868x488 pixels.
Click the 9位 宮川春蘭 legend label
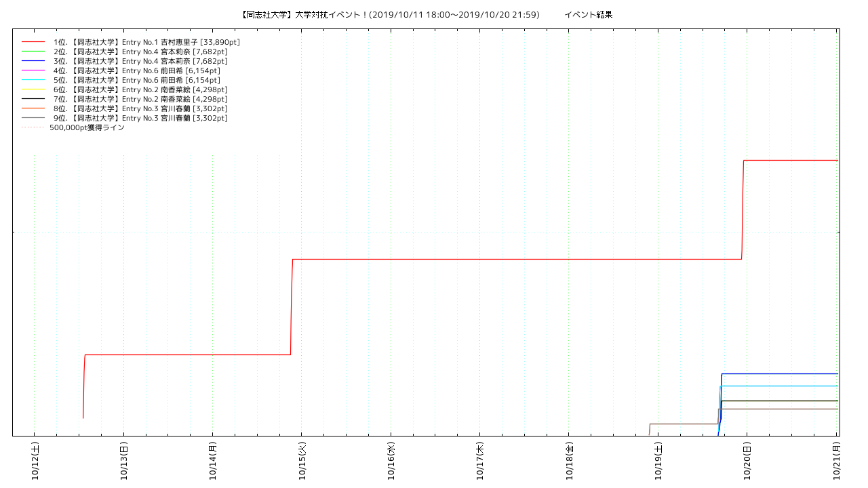pos(140,118)
